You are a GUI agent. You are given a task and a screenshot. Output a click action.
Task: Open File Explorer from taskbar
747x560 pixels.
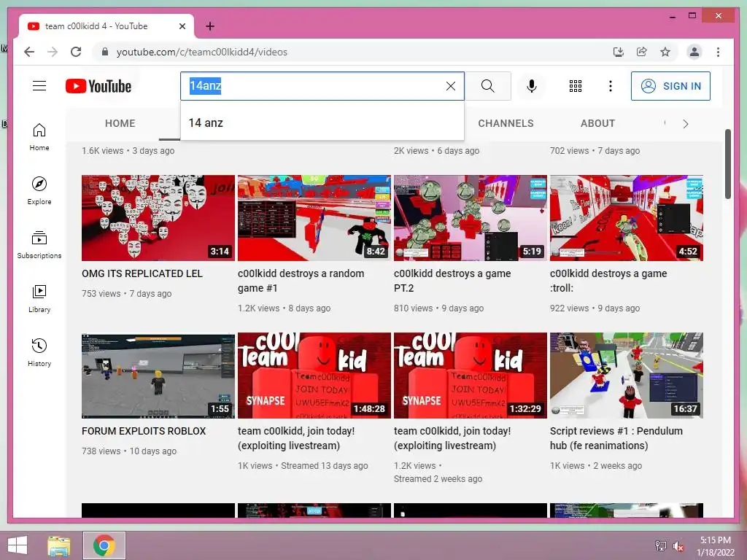click(59, 545)
